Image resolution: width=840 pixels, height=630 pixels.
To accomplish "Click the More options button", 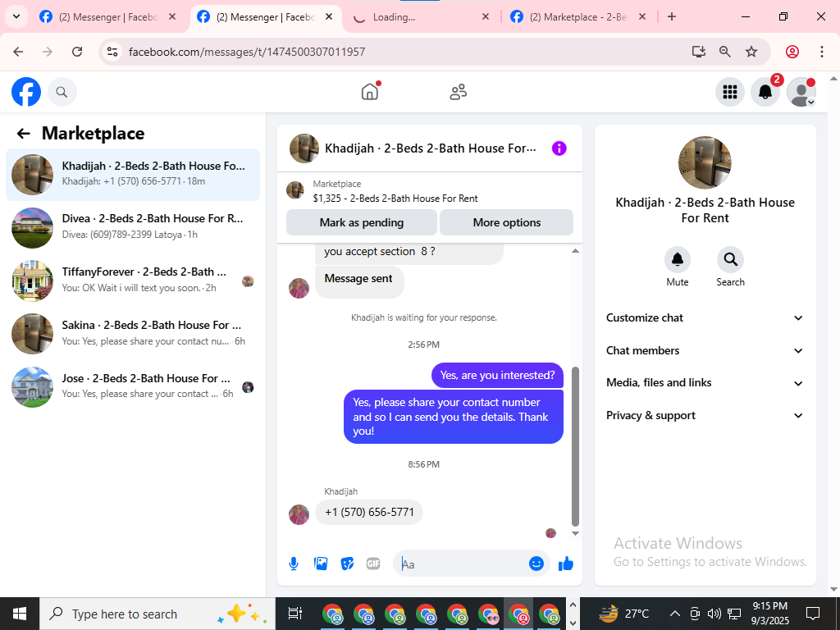I will pos(506,222).
